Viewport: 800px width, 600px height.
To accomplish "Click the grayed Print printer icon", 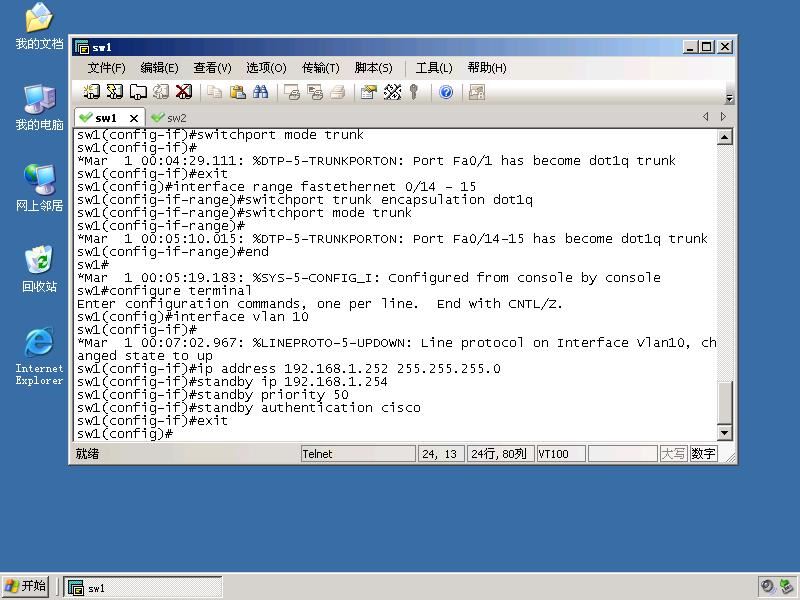I will 338,92.
